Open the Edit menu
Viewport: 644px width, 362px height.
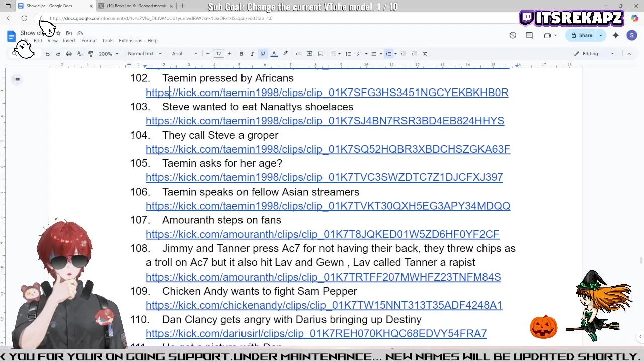tap(38, 41)
